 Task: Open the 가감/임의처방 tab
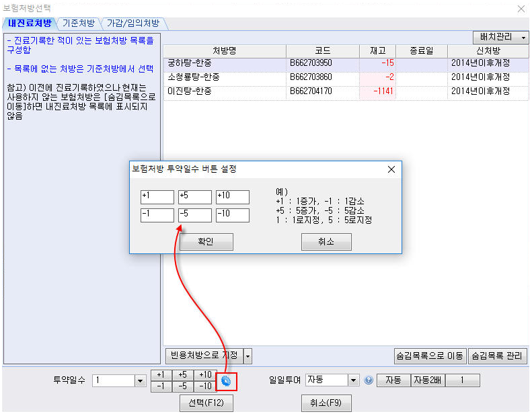click(133, 24)
